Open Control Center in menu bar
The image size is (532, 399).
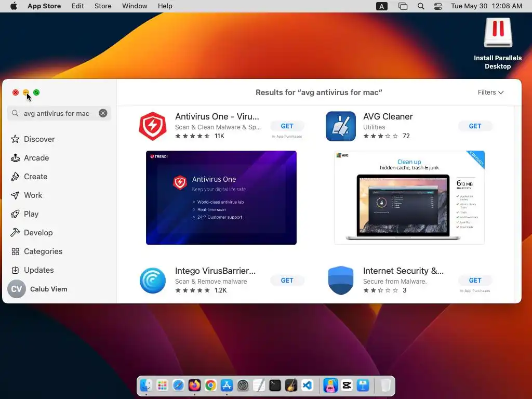point(438,6)
